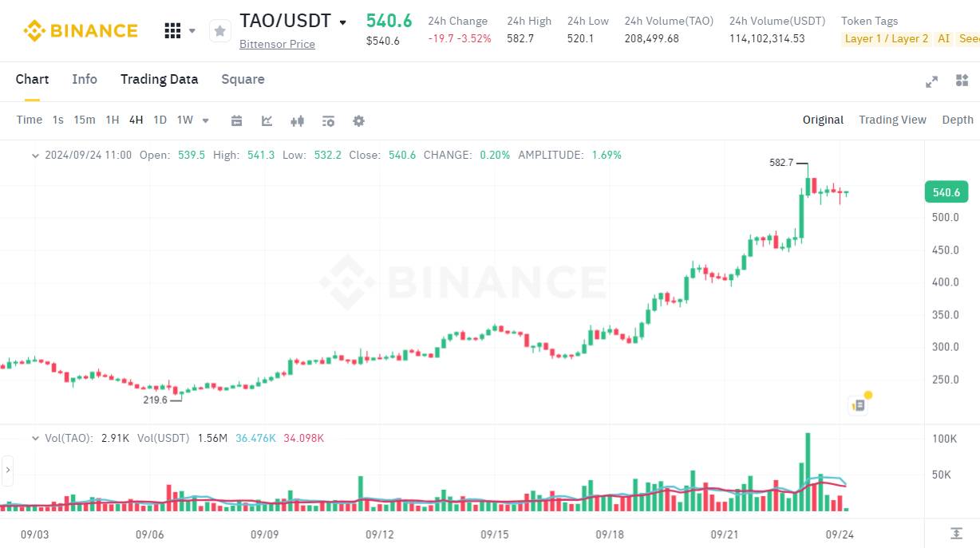Image resolution: width=980 pixels, height=548 pixels.
Task: Switch to Trading View chart mode
Action: 892,120
